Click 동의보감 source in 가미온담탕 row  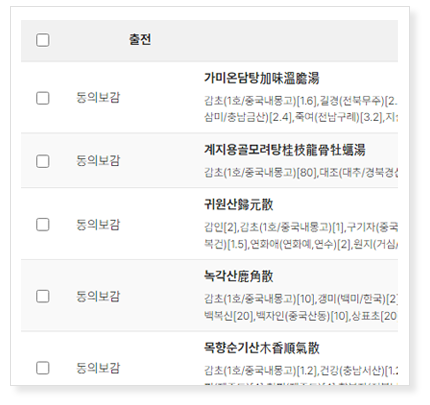point(98,98)
